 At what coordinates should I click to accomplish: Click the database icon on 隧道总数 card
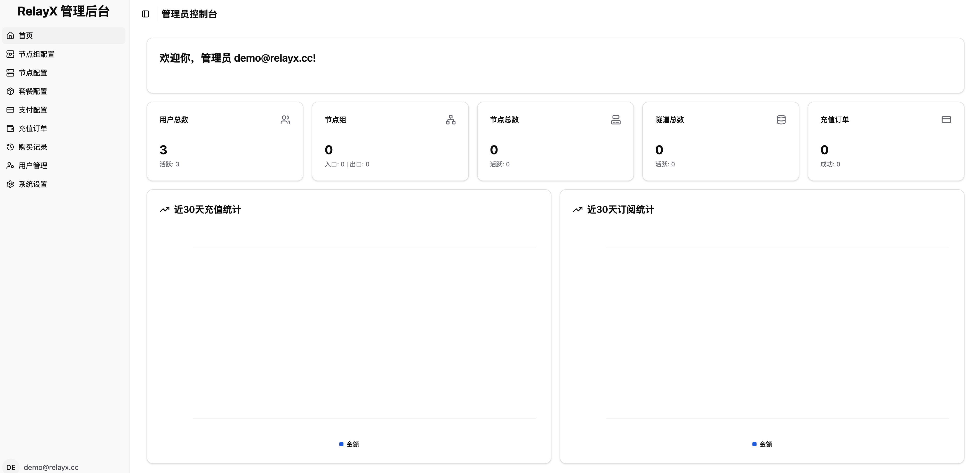pyautogui.click(x=781, y=120)
